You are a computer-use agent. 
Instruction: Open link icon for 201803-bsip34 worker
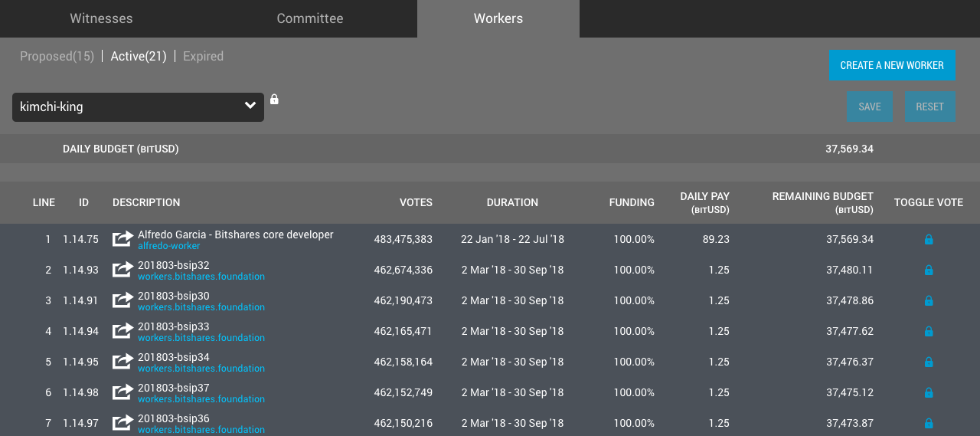coord(122,362)
